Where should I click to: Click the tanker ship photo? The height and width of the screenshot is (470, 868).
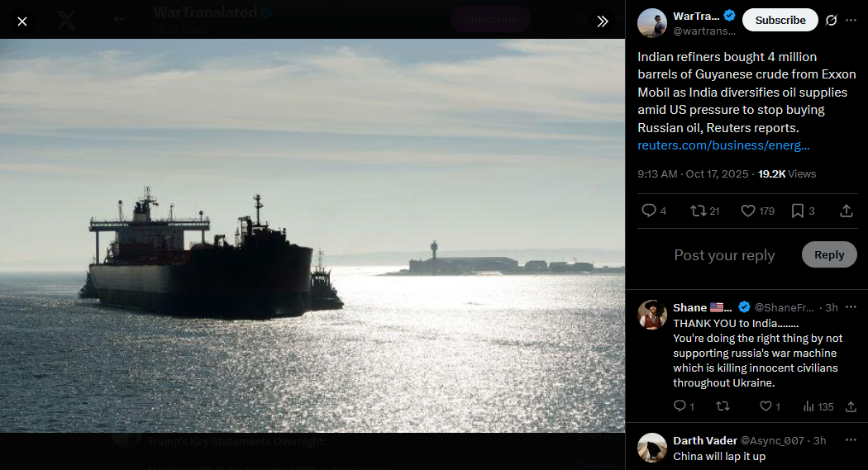point(312,235)
